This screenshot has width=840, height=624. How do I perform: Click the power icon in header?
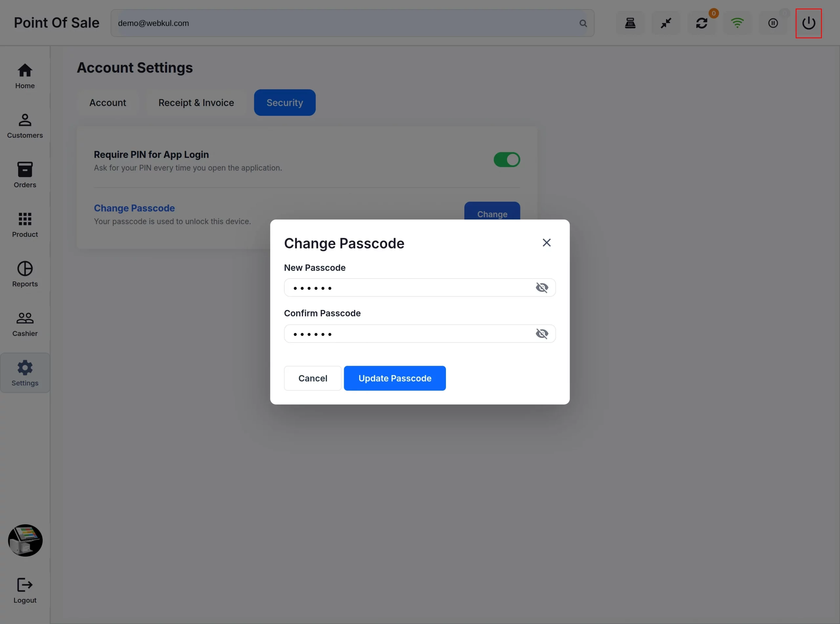coord(808,23)
